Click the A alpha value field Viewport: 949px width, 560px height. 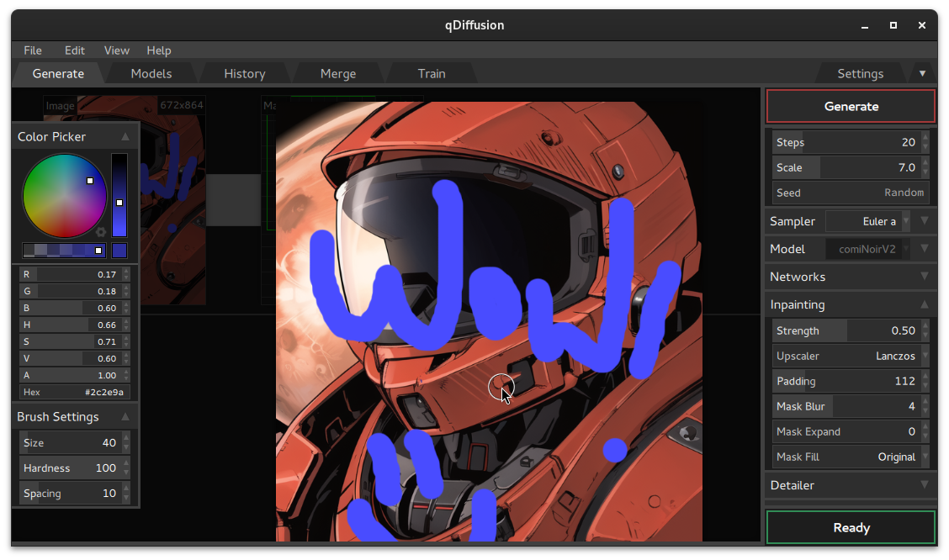[x=74, y=376]
